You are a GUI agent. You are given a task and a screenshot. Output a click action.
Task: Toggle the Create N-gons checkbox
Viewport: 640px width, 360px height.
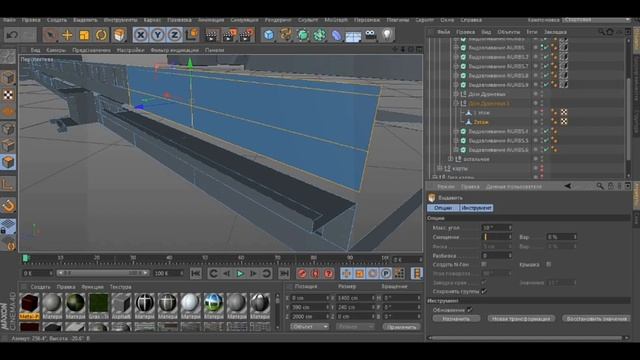point(484,264)
